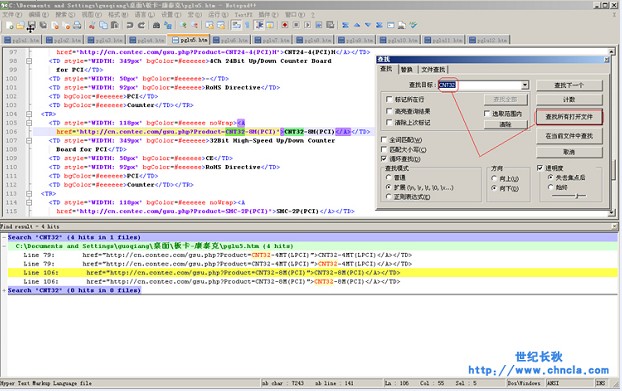
Task: Click the Stop Recording macro icon
Action: [x=296, y=25]
